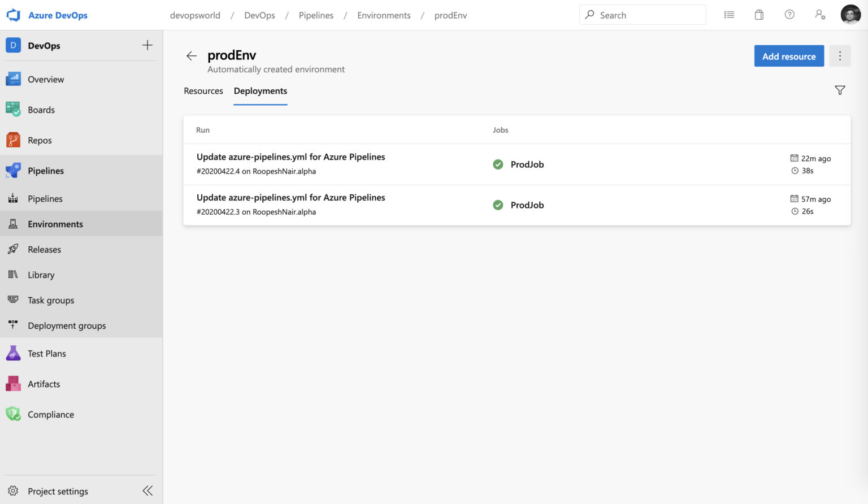Open run #20200422.4 on RoopeshNair.alpha

click(290, 157)
